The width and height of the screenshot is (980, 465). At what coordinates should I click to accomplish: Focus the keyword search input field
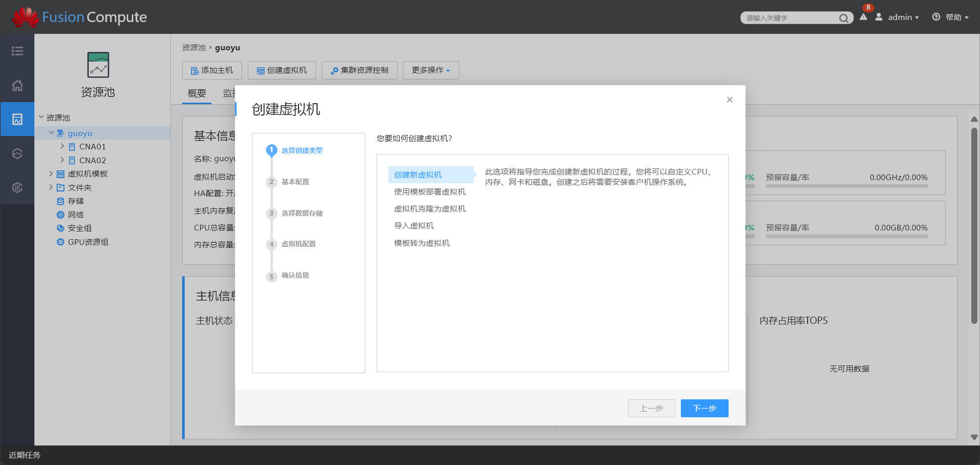(x=791, y=18)
